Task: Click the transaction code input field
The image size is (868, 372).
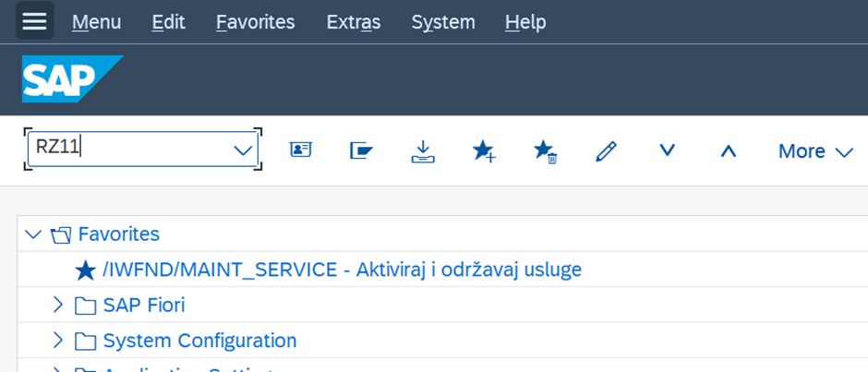Action: [x=129, y=148]
